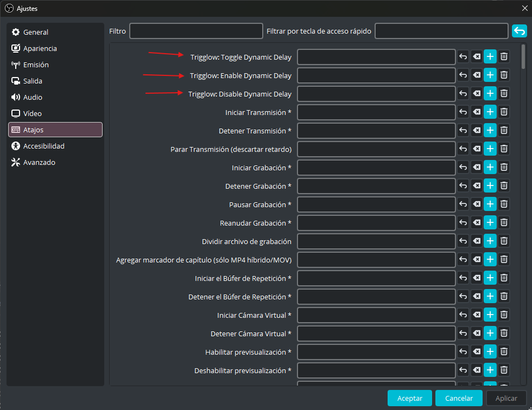Clear the Toggle Dynamic Delay hotkey

click(x=477, y=56)
